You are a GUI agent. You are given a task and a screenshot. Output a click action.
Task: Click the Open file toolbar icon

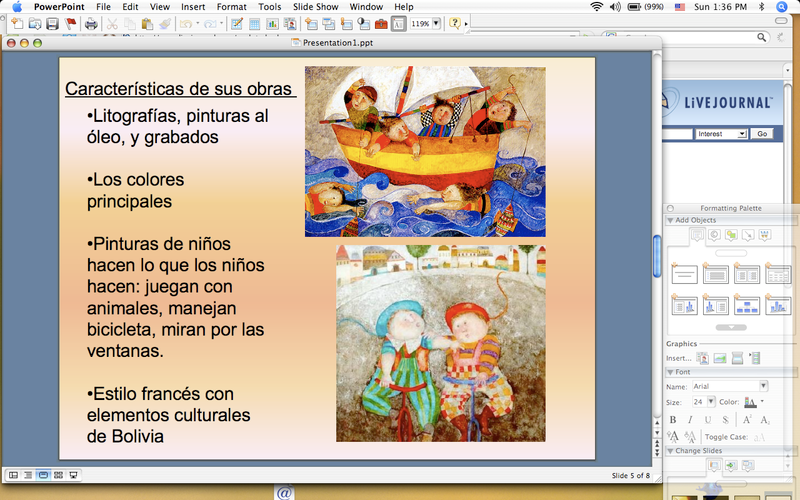(x=35, y=23)
